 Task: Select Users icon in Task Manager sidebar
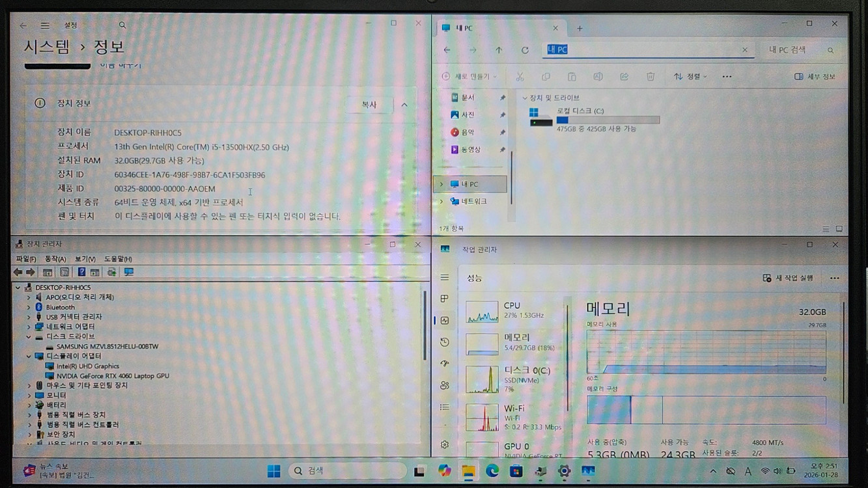[x=445, y=386]
